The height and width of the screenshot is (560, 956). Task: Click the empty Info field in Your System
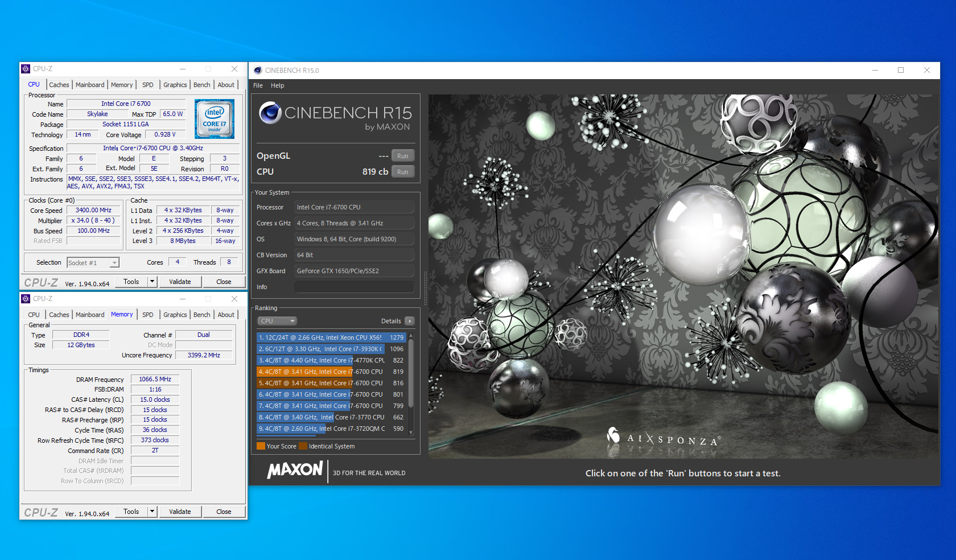click(x=354, y=287)
